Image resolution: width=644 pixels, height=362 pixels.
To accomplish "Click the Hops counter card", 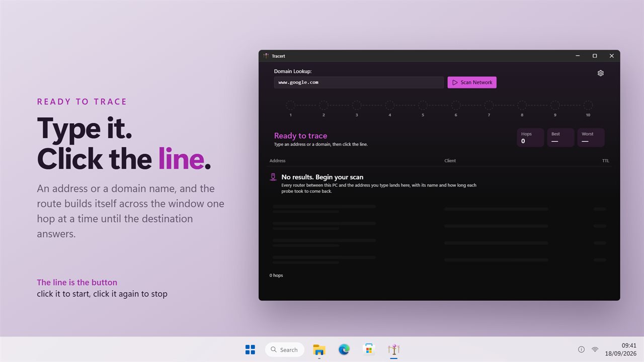I will [530, 138].
